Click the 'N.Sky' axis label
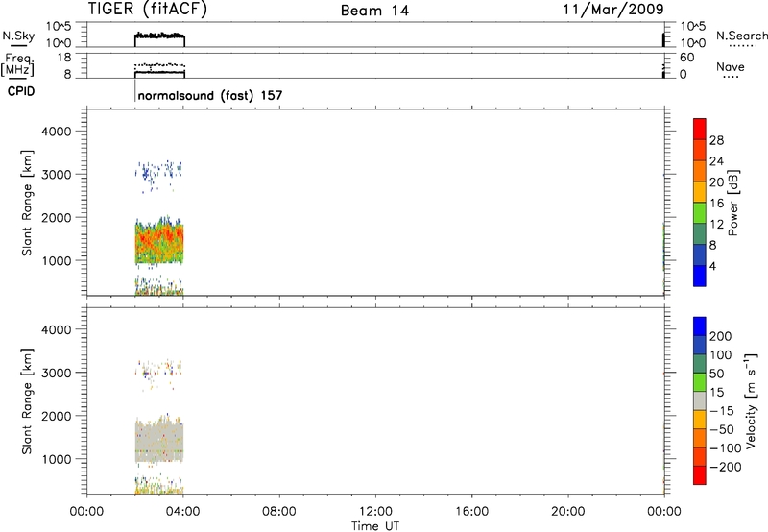Screen dimensions: 768x532 tap(18, 36)
